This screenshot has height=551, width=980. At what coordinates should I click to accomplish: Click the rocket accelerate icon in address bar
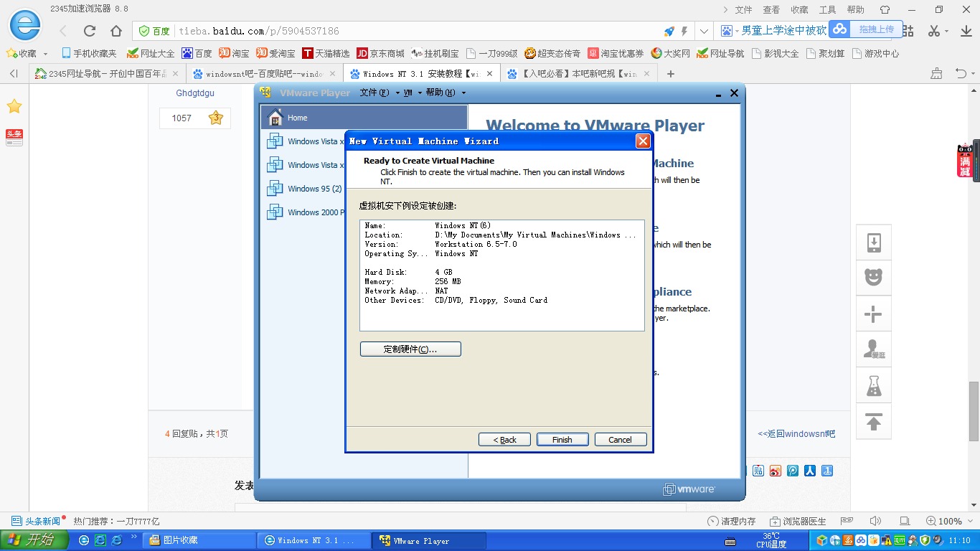669,32
